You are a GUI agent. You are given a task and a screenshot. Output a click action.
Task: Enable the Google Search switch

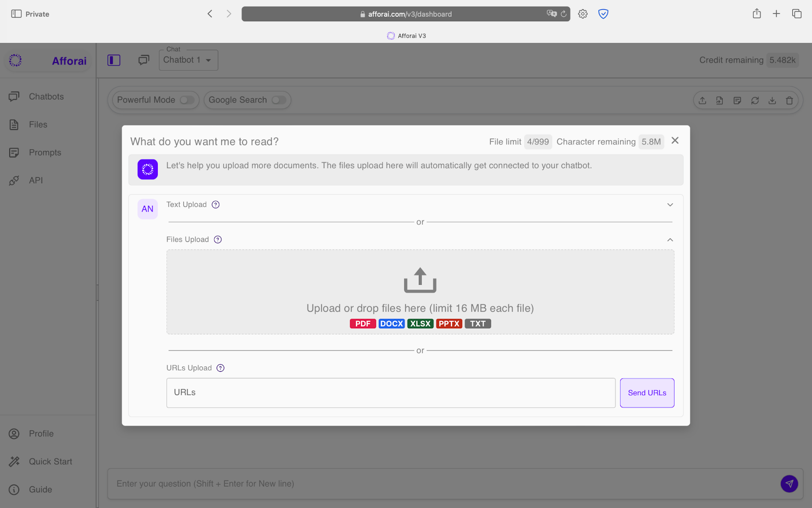tap(279, 100)
